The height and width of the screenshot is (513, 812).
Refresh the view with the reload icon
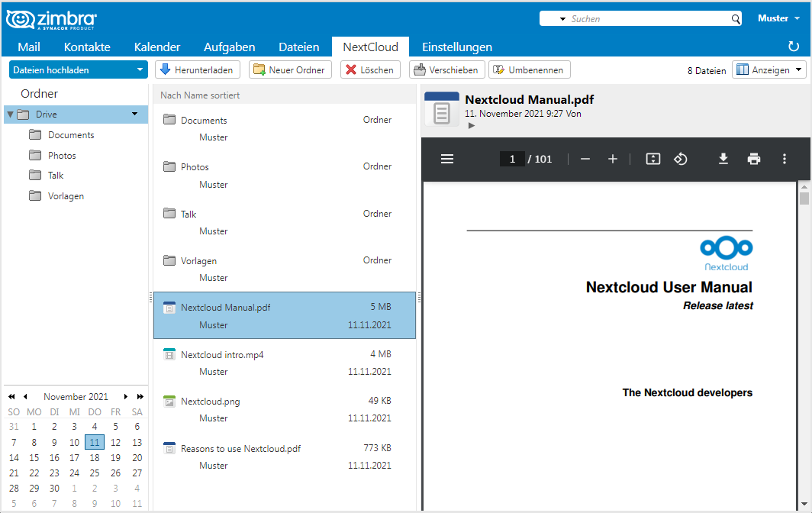tap(794, 46)
